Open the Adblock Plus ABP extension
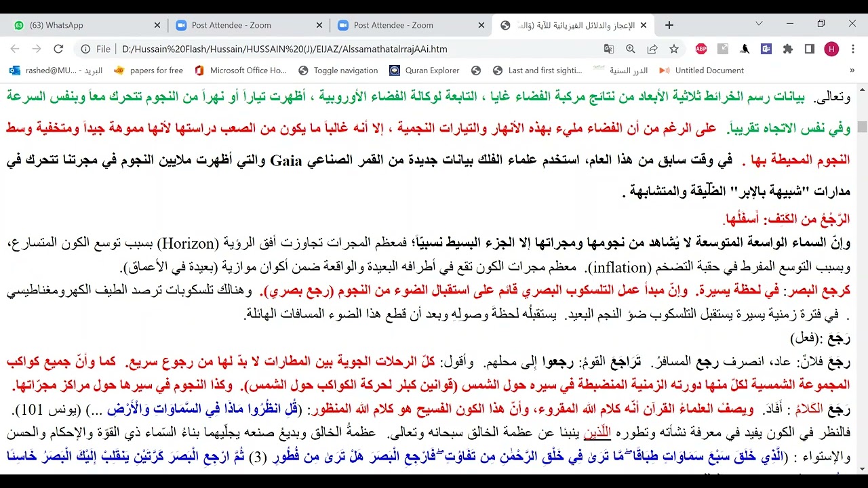 [701, 49]
